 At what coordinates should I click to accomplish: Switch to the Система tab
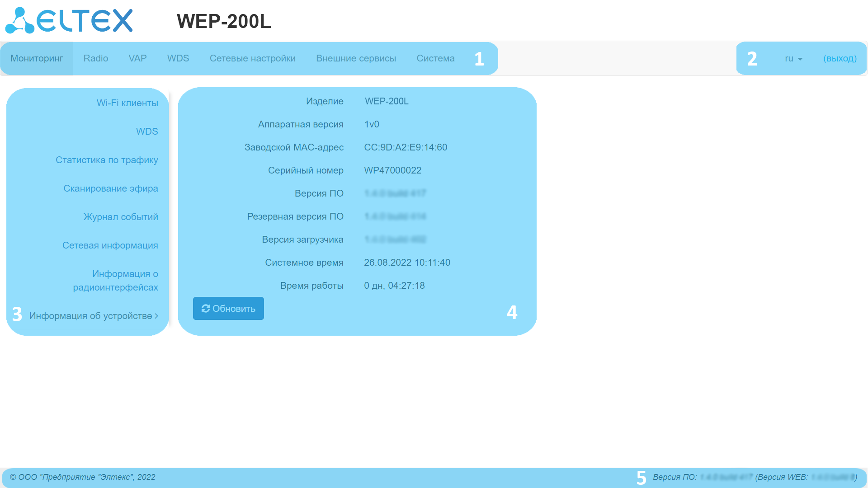pos(435,59)
